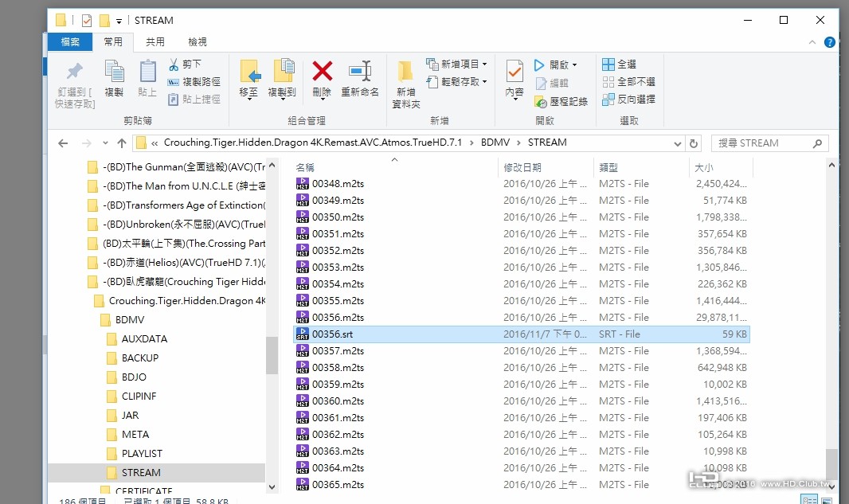Screen dimensions: 849x504
Task: Click the Paste clipboard icon
Action: click(x=147, y=72)
